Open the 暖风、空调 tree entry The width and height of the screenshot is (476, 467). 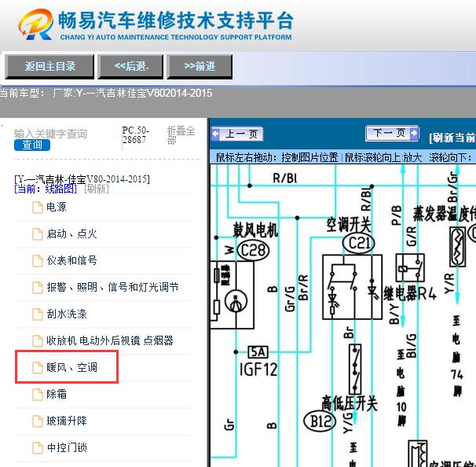71,368
